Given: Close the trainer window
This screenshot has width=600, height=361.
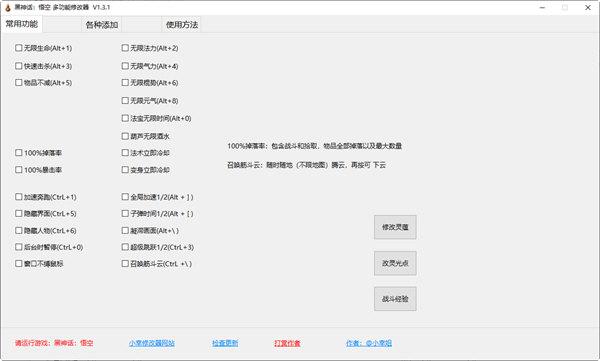Looking at the screenshot, I should tap(588, 7).
